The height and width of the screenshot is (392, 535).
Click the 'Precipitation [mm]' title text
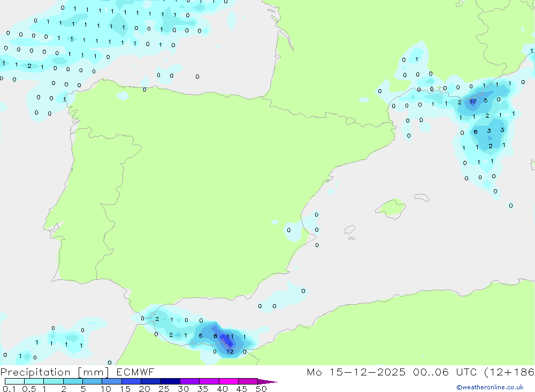pos(55,372)
